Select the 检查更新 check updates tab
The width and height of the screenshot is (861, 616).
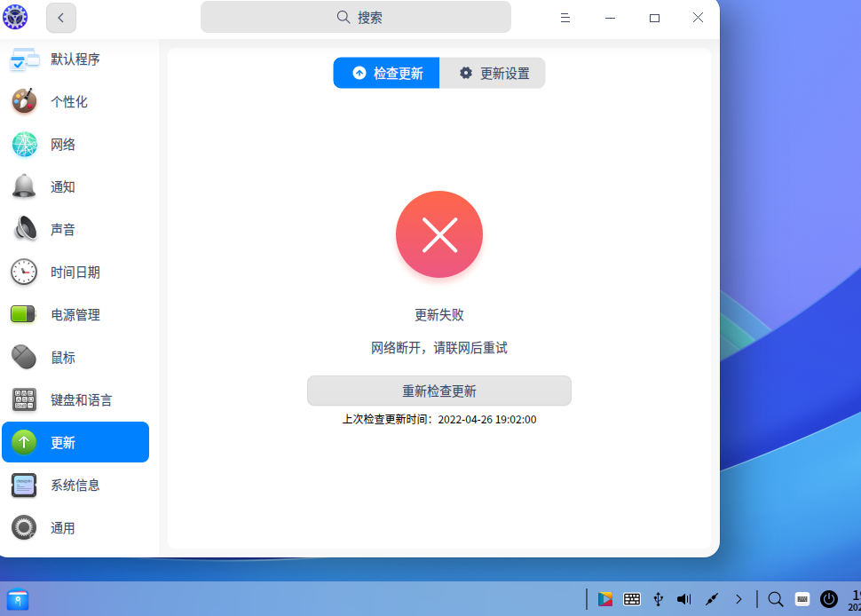click(386, 73)
